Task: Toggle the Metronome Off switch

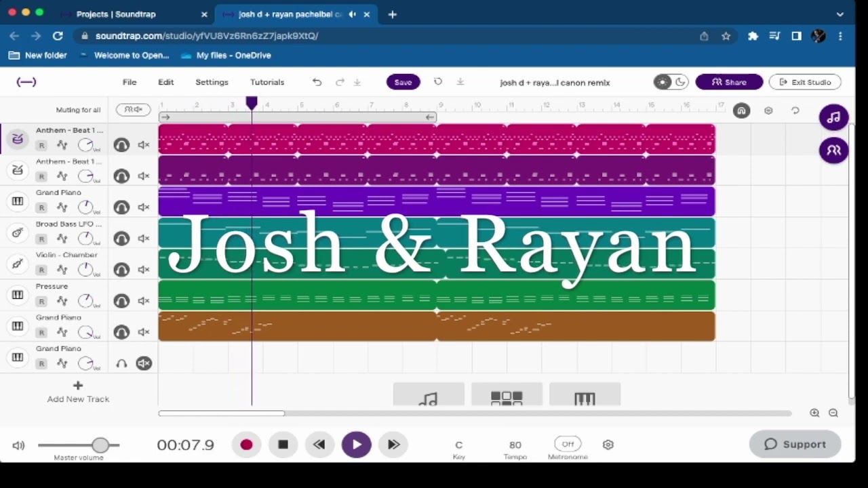Action: [568, 445]
